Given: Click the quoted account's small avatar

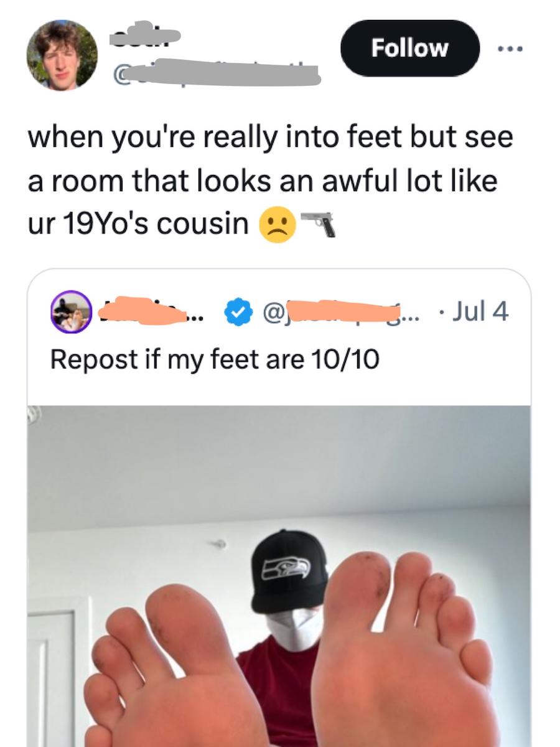Looking at the screenshot, I should 72,311.
